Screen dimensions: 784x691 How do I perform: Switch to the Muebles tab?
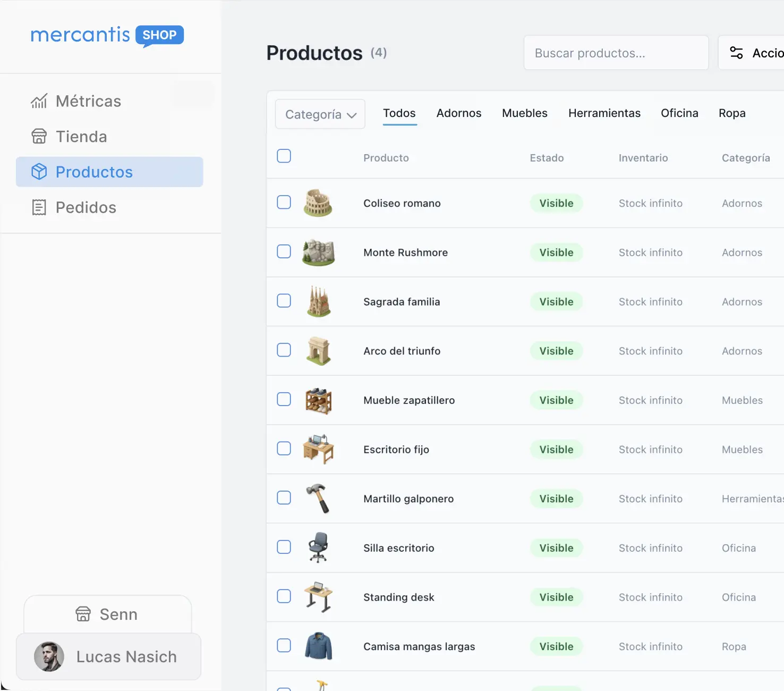[524, 113]
